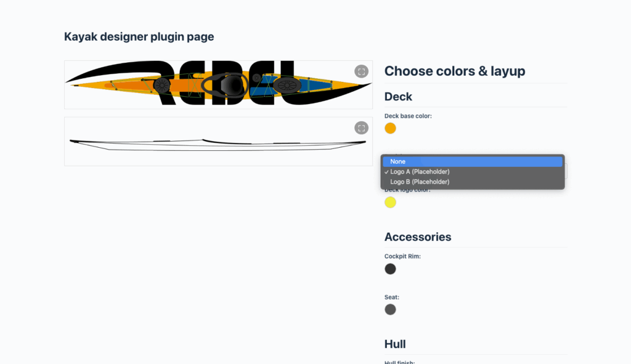The width and height of the screenshot is (631, 364).
Task: Open the yellow Deck logo color swatch
Action: pyautogui.click(x=390, y=202)
